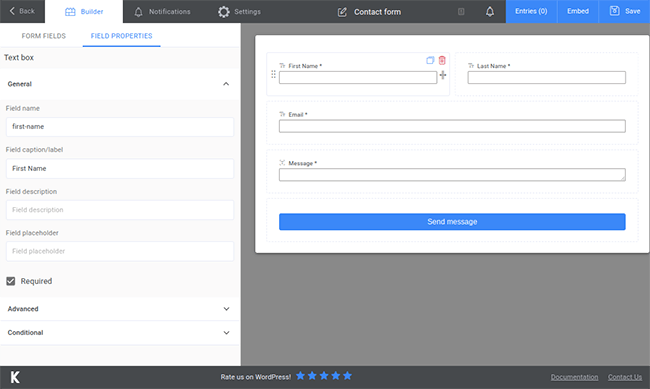The width and height of the screenshot is (650, 389).
Task: Click the Message textarea in preview
Action: coord(452,175)
